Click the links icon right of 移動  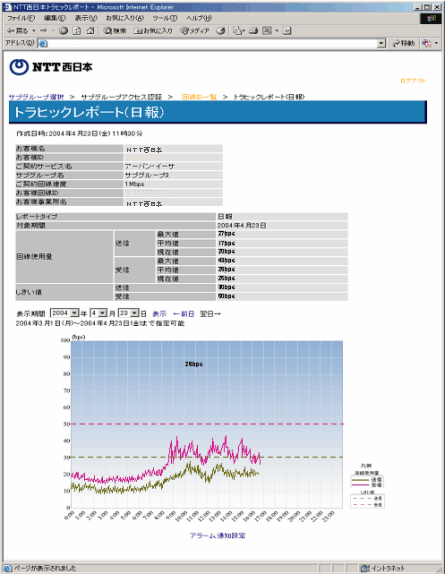click(426, 44)
